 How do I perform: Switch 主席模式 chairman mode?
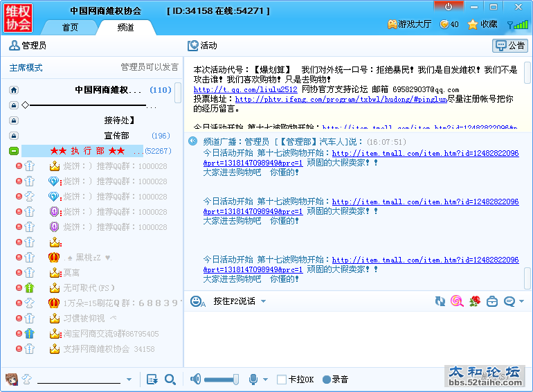(26, 68)
